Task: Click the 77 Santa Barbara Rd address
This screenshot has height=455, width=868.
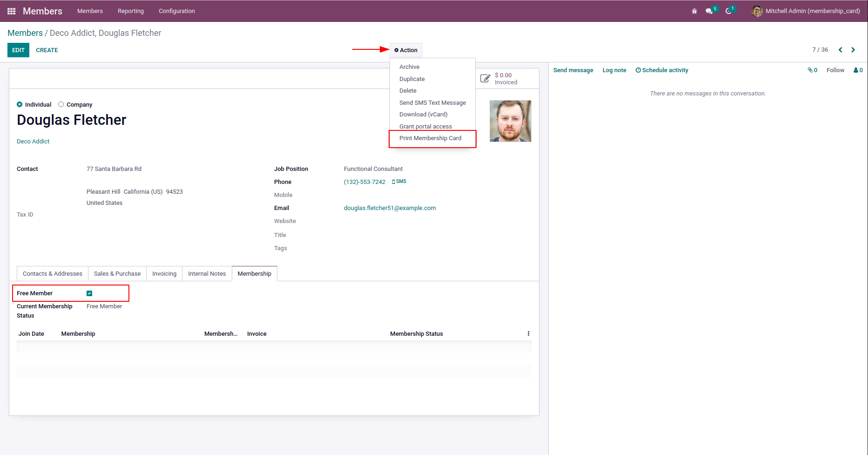Action: 114,169
